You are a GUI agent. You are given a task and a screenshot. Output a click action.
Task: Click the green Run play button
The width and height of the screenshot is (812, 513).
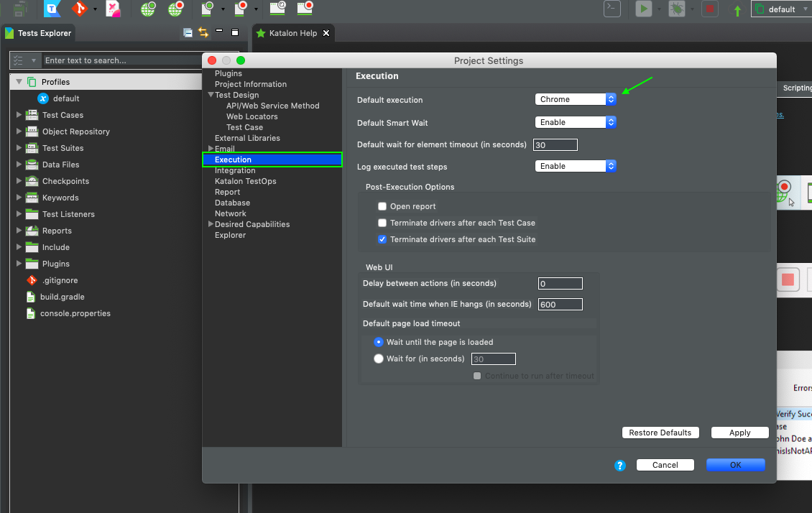(644, 9)
